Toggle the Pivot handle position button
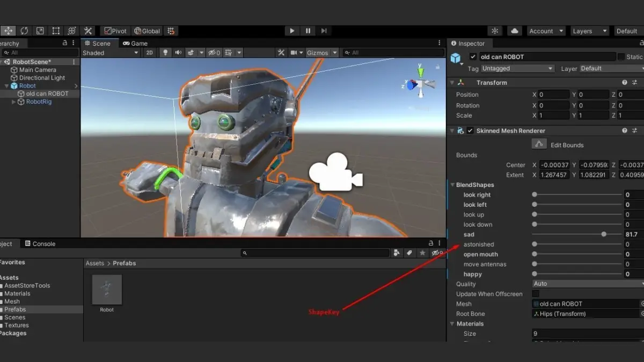The width and height of the screenshot is (644, 362). coord(115,31)
